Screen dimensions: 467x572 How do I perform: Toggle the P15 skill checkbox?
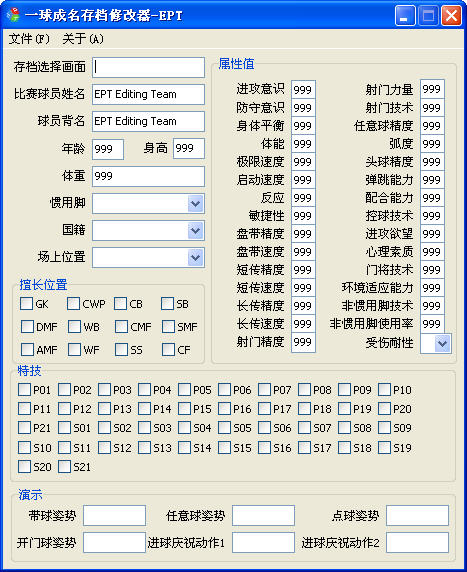tap(185, 408)
